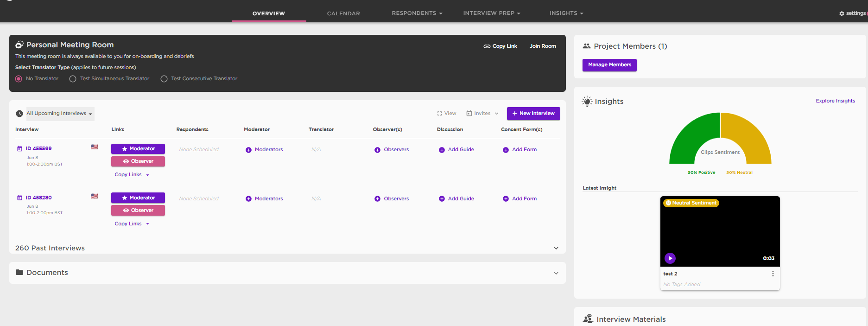Open the Respondents menu dropdown

417,13
